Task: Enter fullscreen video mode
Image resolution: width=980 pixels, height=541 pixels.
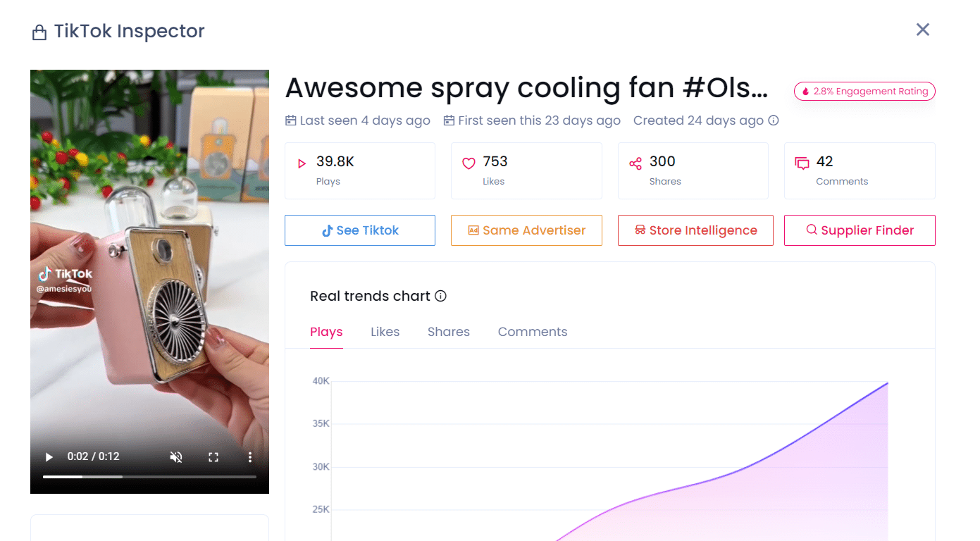Action: coord(213,457)
